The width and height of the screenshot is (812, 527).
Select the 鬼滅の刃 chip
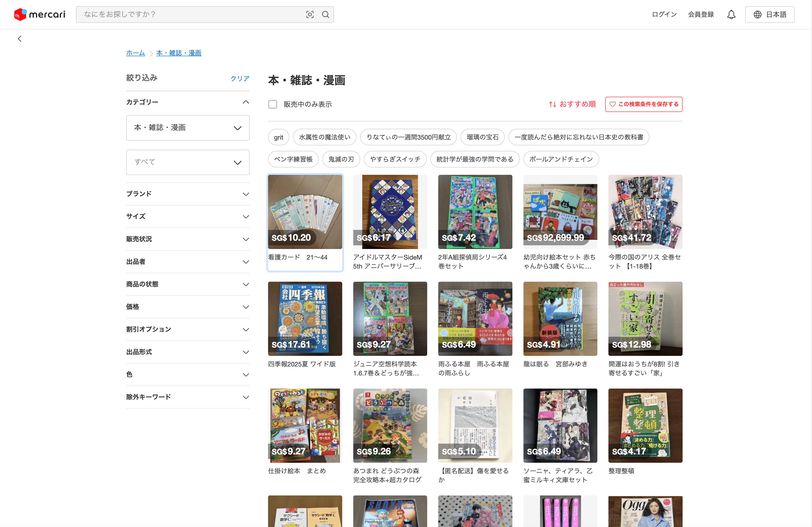(x=341, y=159)
